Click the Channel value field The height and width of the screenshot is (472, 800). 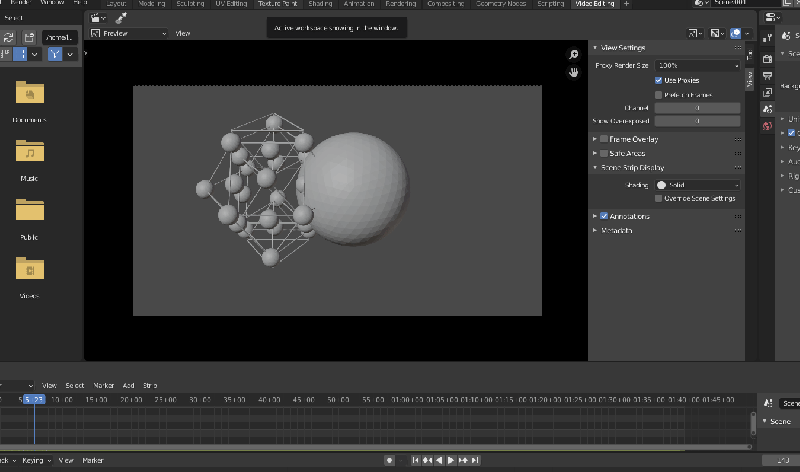pos(697,108)
